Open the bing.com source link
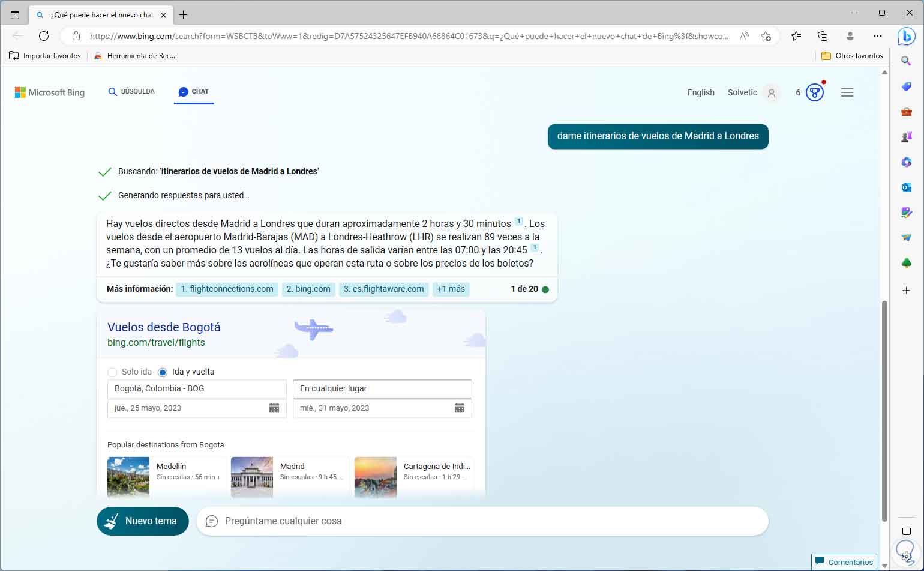This screenshot has width=924, height=571. 308,289
